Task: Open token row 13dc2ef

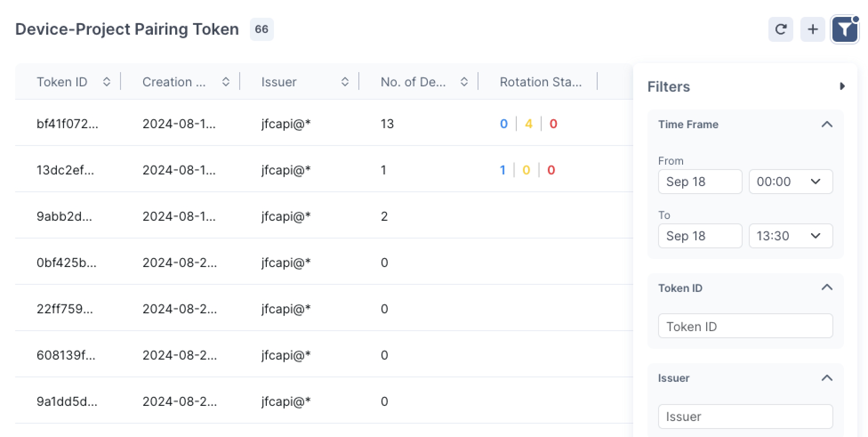Action: click(x=65, y=170)
